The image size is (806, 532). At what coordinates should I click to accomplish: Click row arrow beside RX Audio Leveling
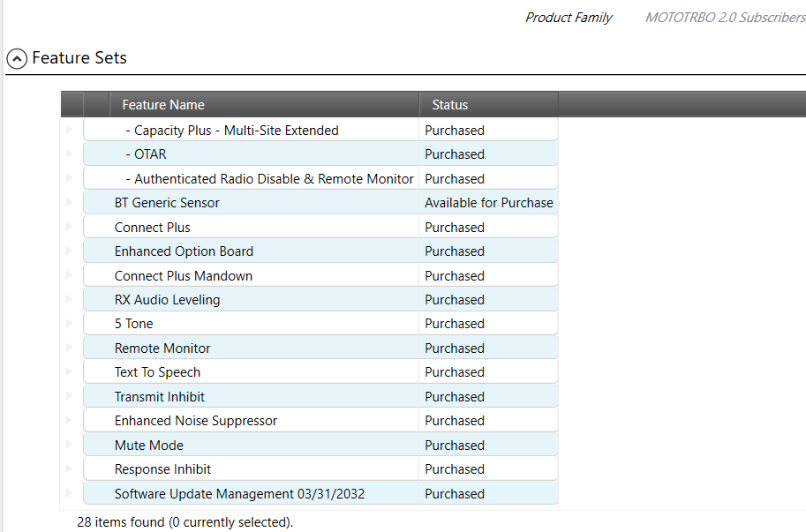71,299
